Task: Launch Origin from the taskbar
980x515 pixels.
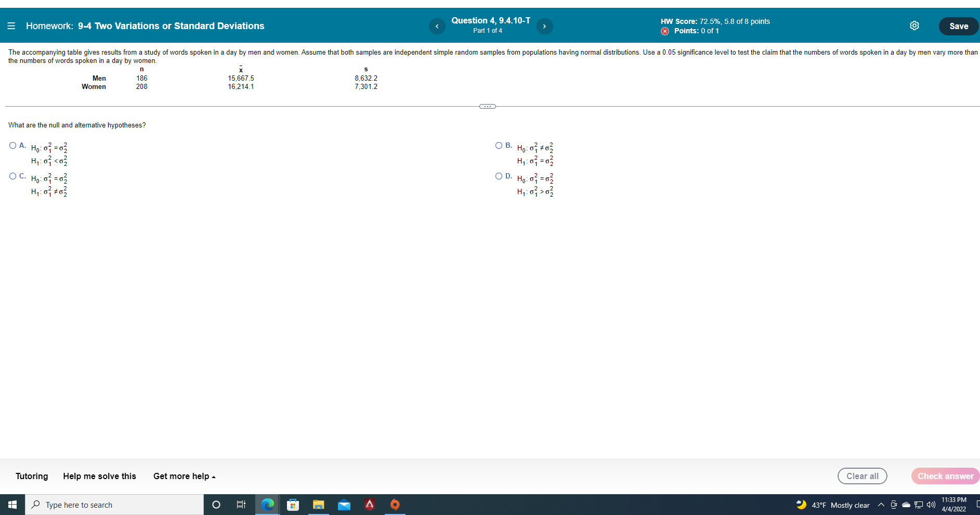Action: [x=395, y=504]
